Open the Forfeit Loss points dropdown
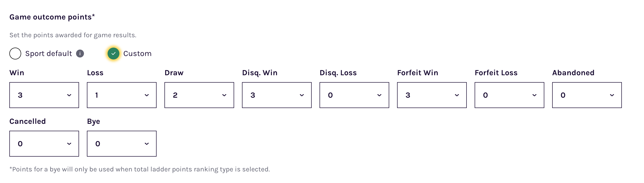Screen dimensions: 644x183 [x=509, y=95]
